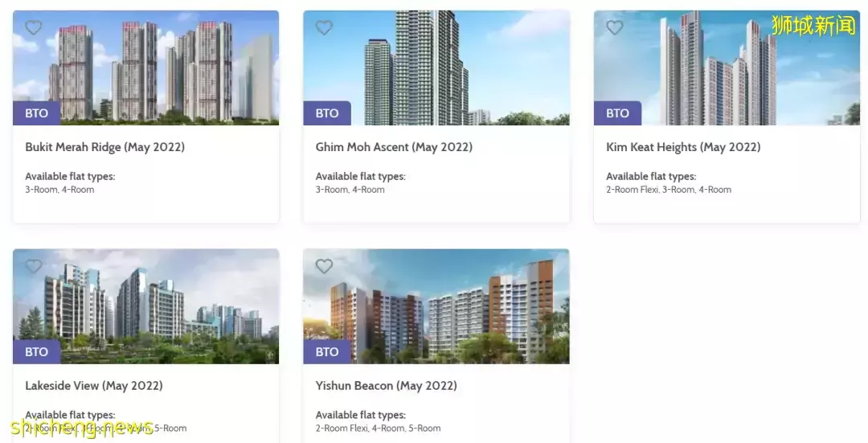
Task: Save Kim Keat Heights using heart icon
Action: click(615, 27)
